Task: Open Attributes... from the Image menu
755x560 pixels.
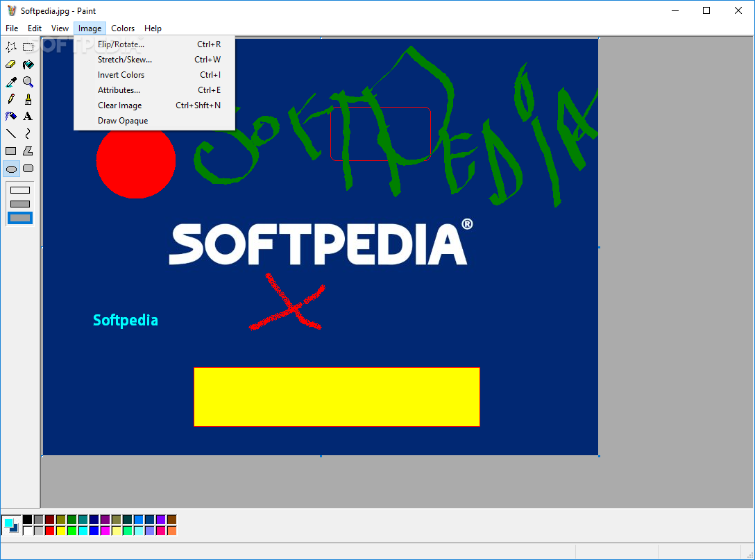Action: click(x=154, y=90)
